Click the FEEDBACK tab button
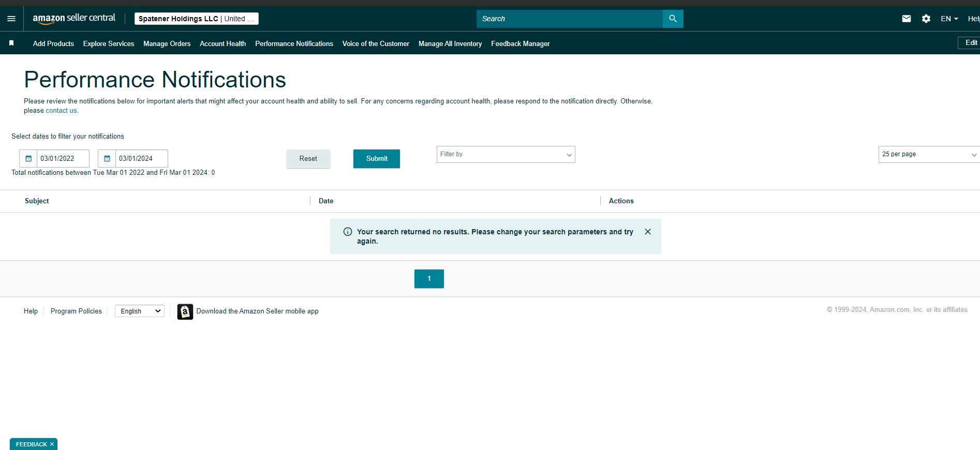The image size is (980, 450). click(x=31, y=444)
